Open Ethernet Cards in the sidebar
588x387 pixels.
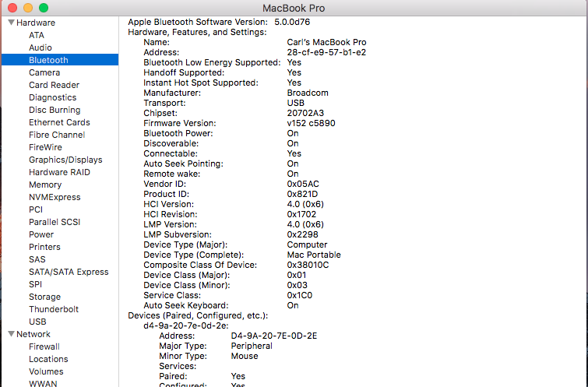(x=60, y=122)
